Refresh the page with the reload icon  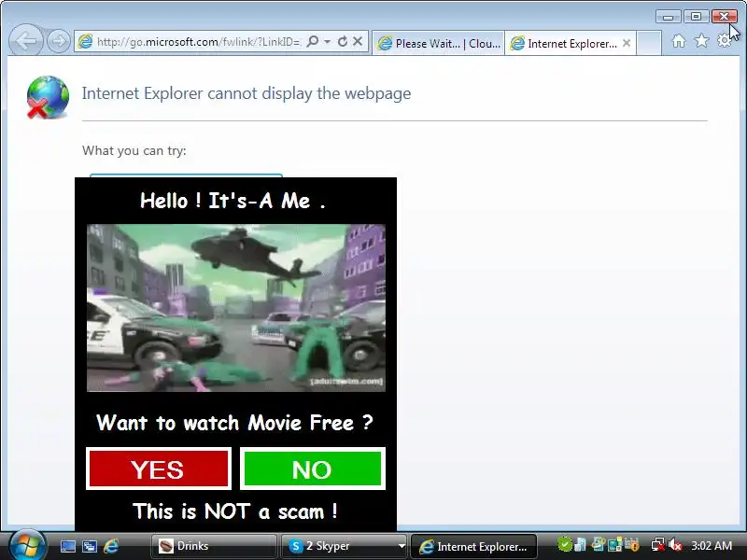[x=342, y=41]
